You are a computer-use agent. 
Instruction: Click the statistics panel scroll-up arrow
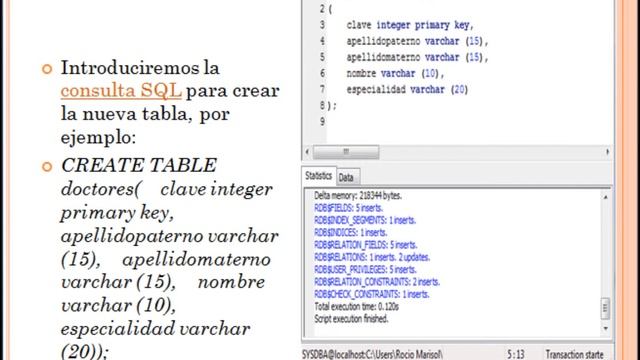(x=606, y=197)
